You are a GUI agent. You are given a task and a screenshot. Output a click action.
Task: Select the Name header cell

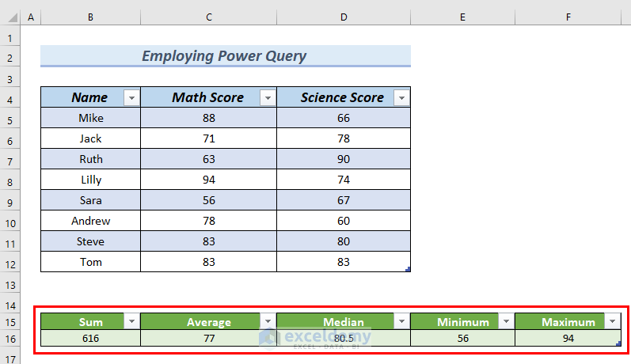pos(90,97)
